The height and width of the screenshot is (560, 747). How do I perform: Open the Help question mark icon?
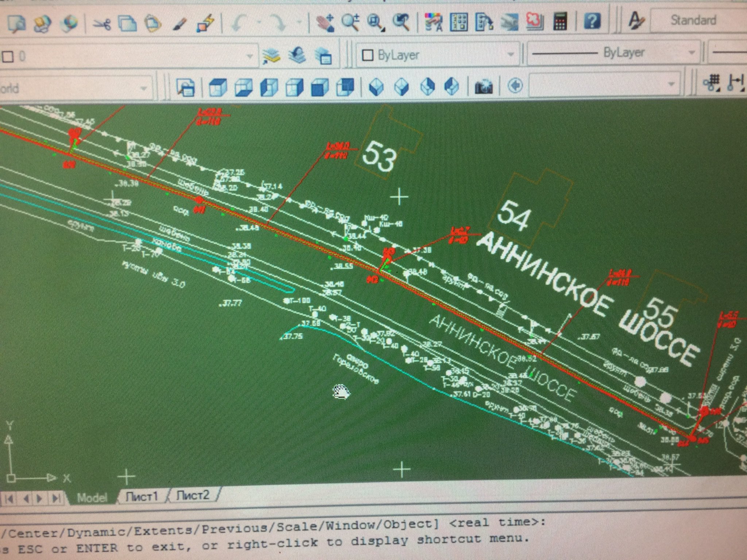tap(592, 21)
